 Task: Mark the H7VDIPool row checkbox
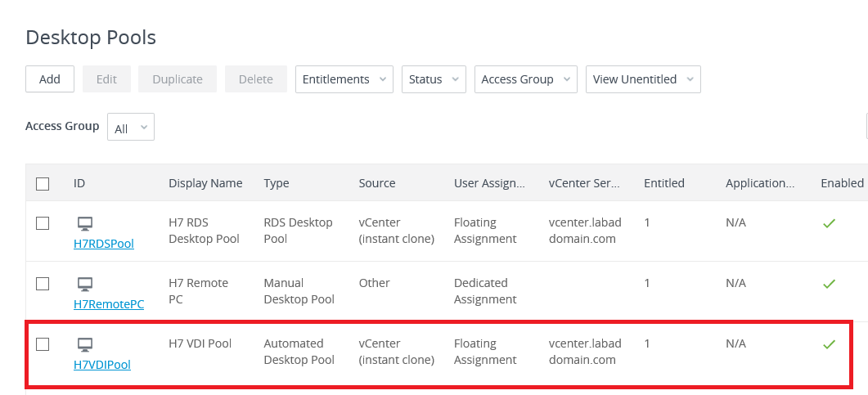[43, 344]
